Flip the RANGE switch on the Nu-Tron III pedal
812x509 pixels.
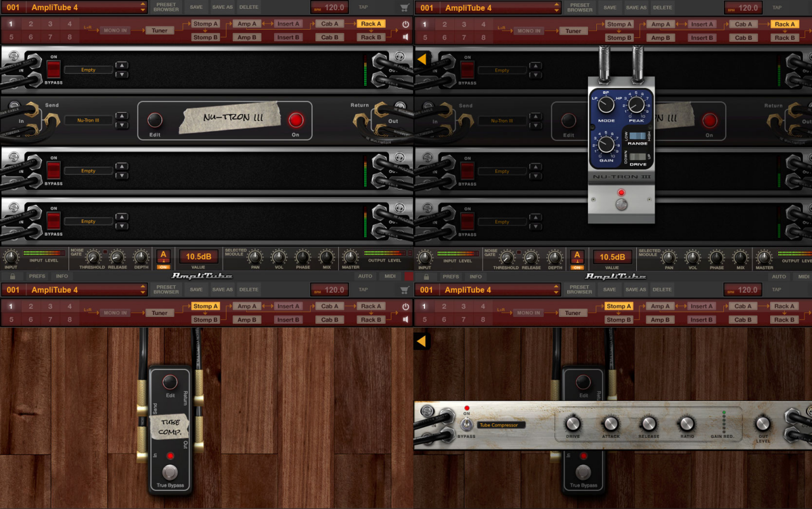[638, 136]
